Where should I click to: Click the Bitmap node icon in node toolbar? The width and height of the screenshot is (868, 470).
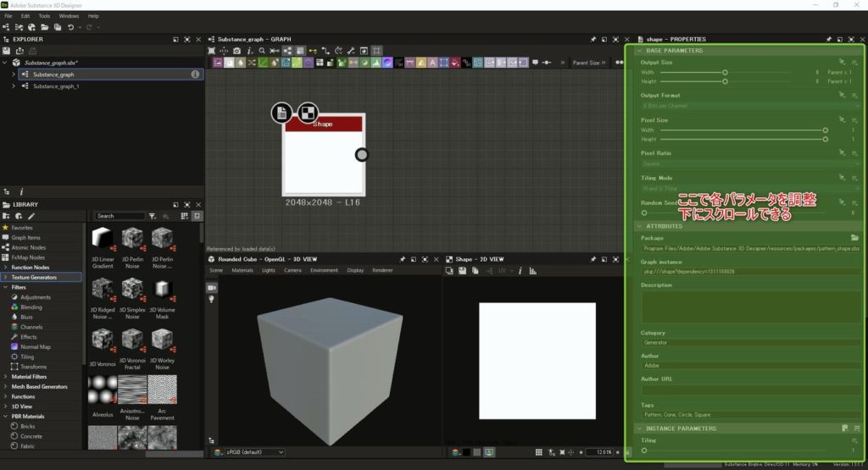[x=218, y=63]
